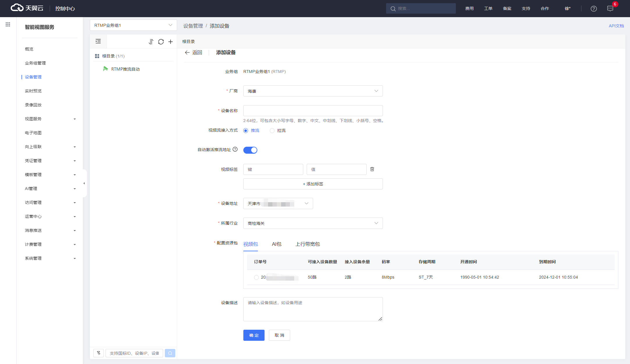Open the 厂商 dropdown showing 海康
This screenshot has width=630, height=364.
(x=313, y=91)
